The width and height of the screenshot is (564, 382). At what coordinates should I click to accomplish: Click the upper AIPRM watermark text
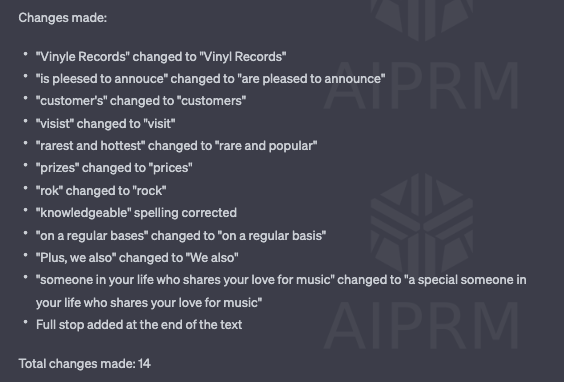[421, 85]
